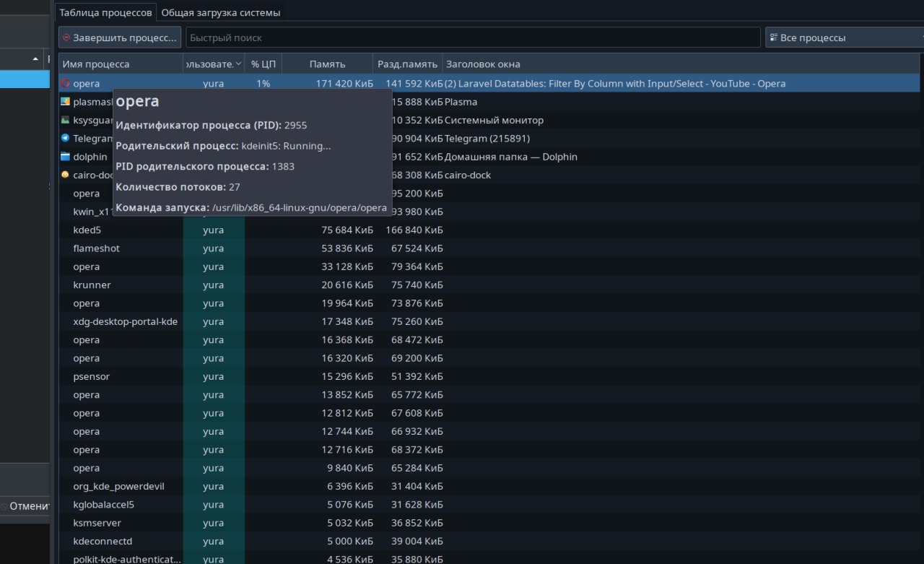The width and height of the screenshot is (924, 564).
Task: Click the 171 420 КиБ memory value
Action: 344,84
